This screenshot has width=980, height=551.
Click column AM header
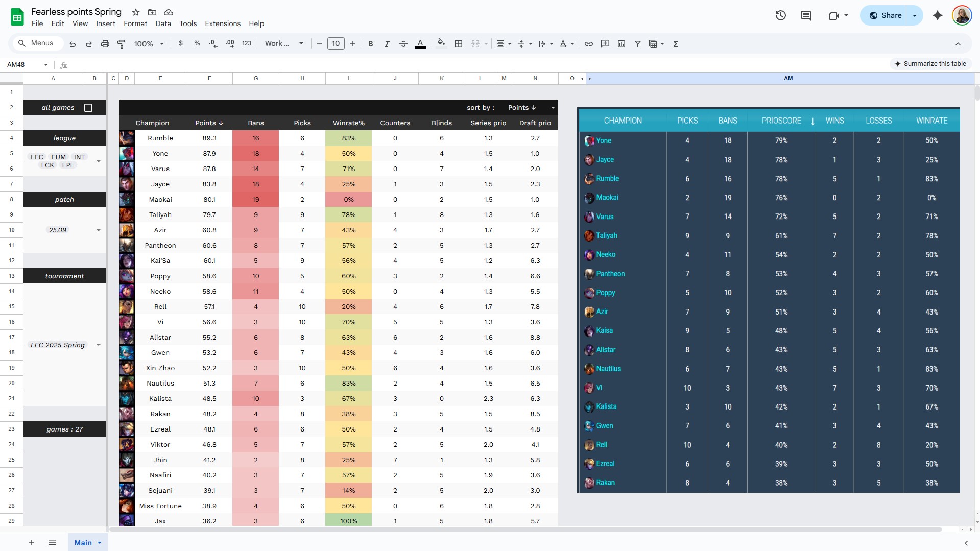click(788, 78)
